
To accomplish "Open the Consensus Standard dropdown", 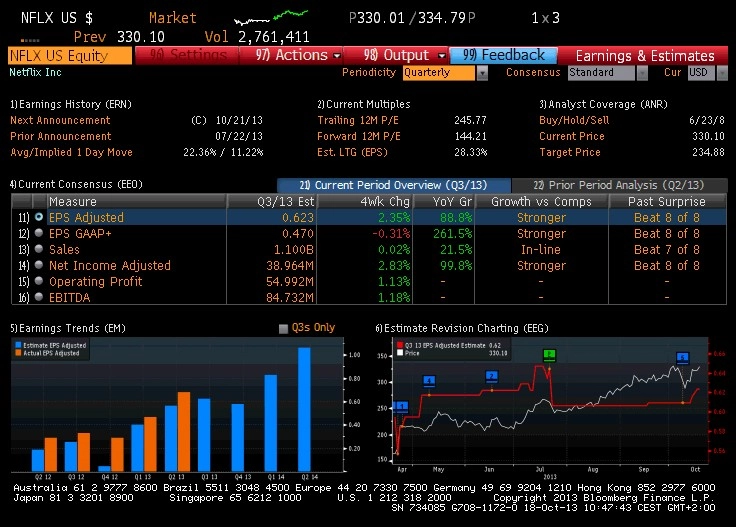I will pos(642,73).
